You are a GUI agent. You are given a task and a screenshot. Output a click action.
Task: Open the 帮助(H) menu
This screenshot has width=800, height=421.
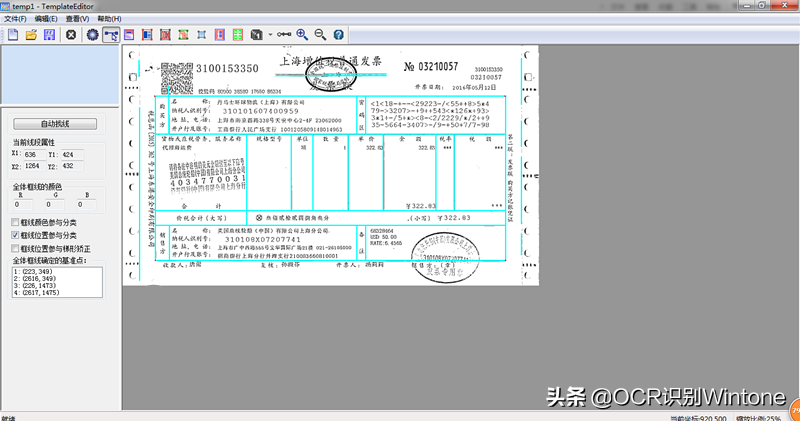109,19
